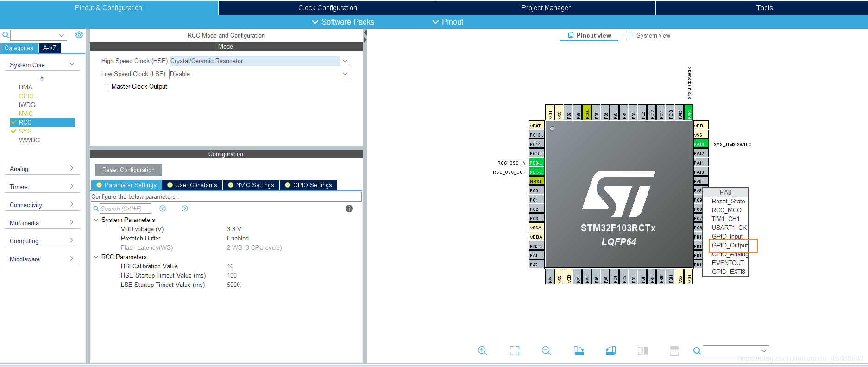Switch to System view

[649, 35]
